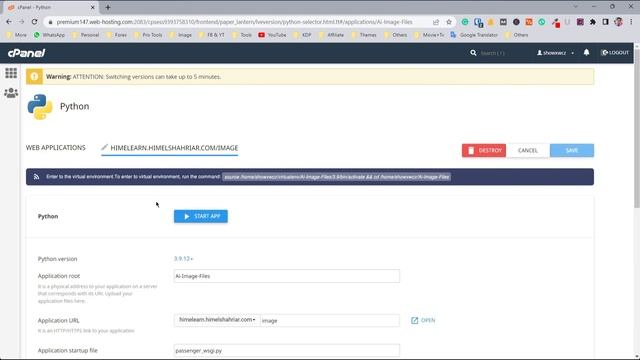Click the Application root input field
The width and height of the screenshot is (640, 360).
[287, 276]
